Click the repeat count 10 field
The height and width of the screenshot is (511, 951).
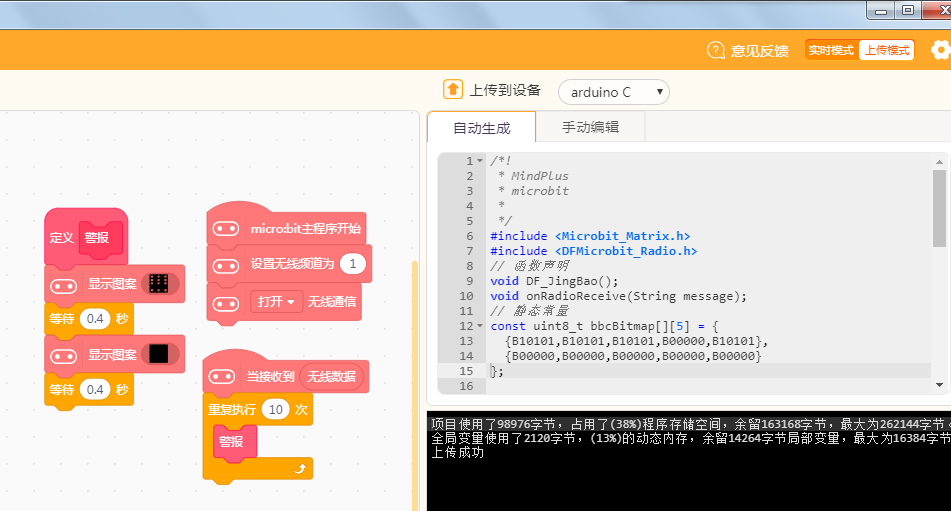[x=275, y=410]
